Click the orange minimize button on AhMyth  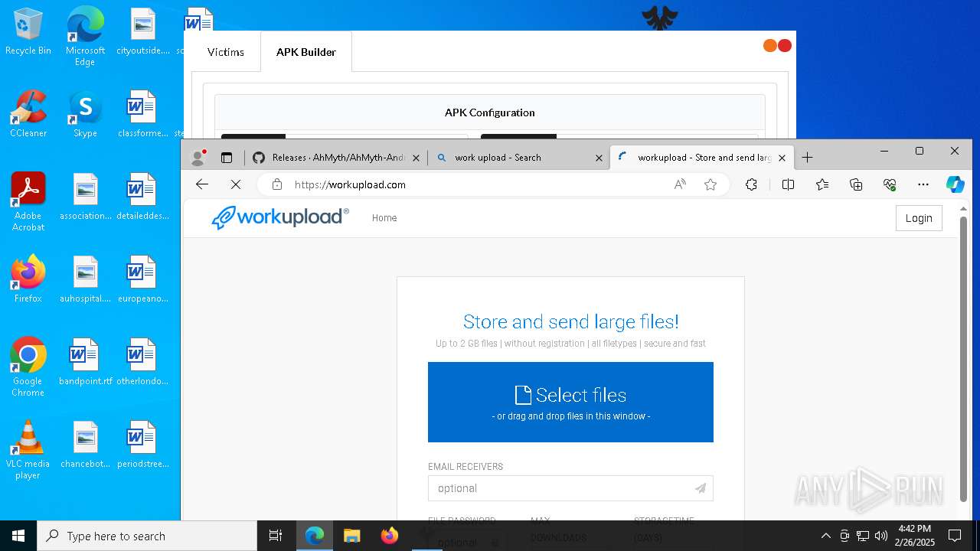[770, 46]
